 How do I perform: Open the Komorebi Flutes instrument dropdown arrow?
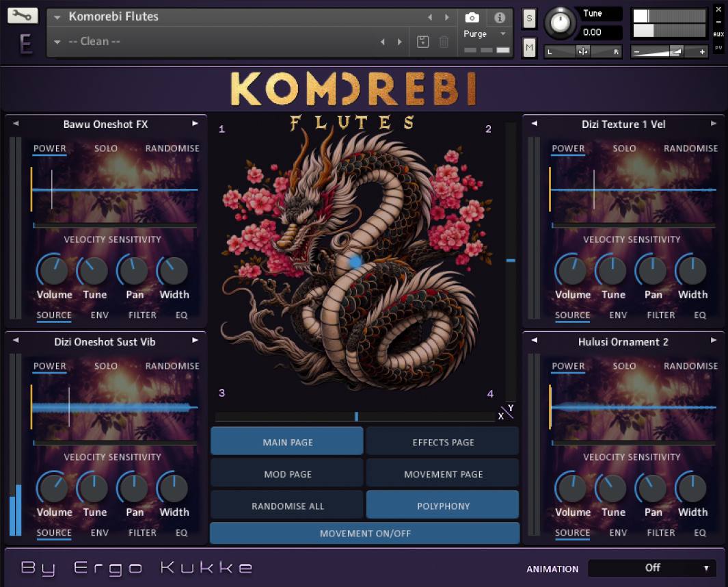coord(57,16)
